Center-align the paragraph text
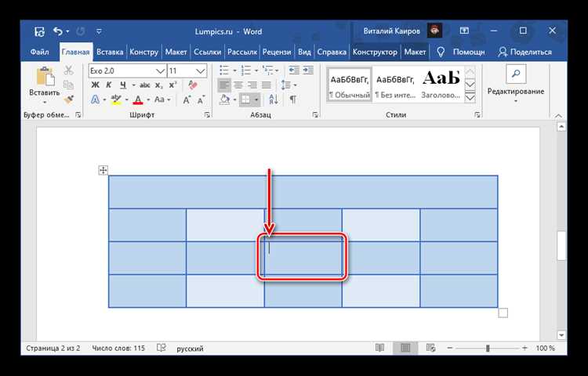Image resolution: width=588 pixels, height=376 pixels. pyautogui.click(x=238, y=85)
